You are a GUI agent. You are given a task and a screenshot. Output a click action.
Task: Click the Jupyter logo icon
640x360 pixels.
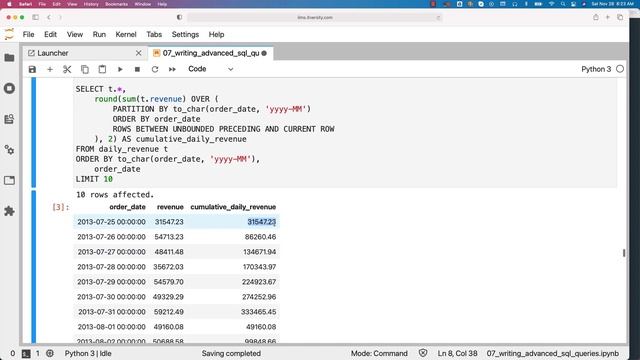9,34
